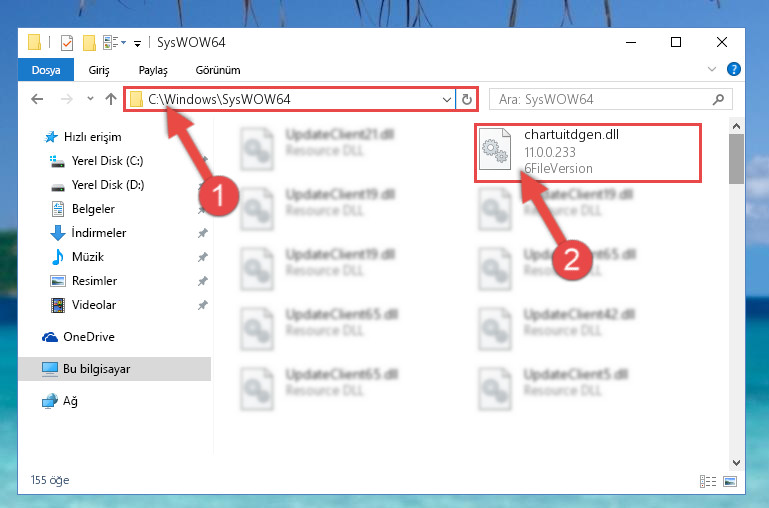
Task: Click the Ara: SysWOW64 search box
Action: click(611, 100)
